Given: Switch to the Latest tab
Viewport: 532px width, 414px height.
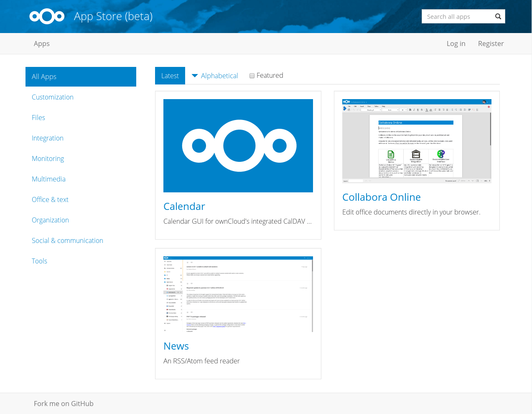Looking at the screenshot, I should click(x=170, y=75).
